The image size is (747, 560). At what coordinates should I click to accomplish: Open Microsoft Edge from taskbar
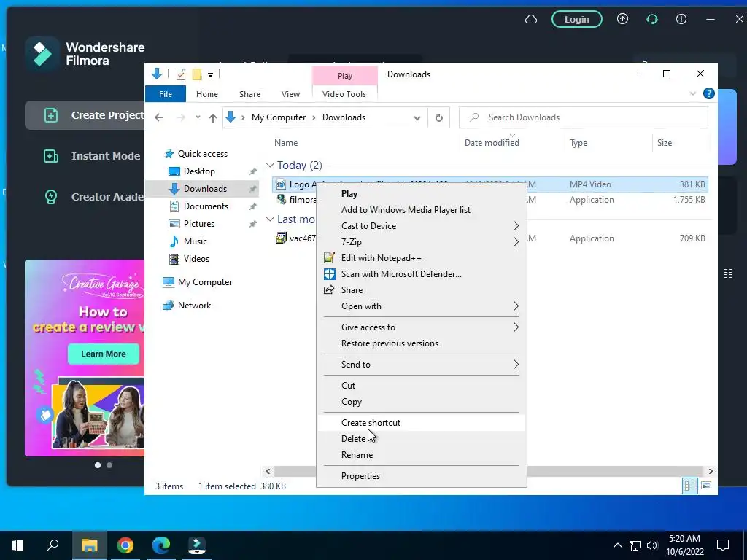tap(161, 545)
